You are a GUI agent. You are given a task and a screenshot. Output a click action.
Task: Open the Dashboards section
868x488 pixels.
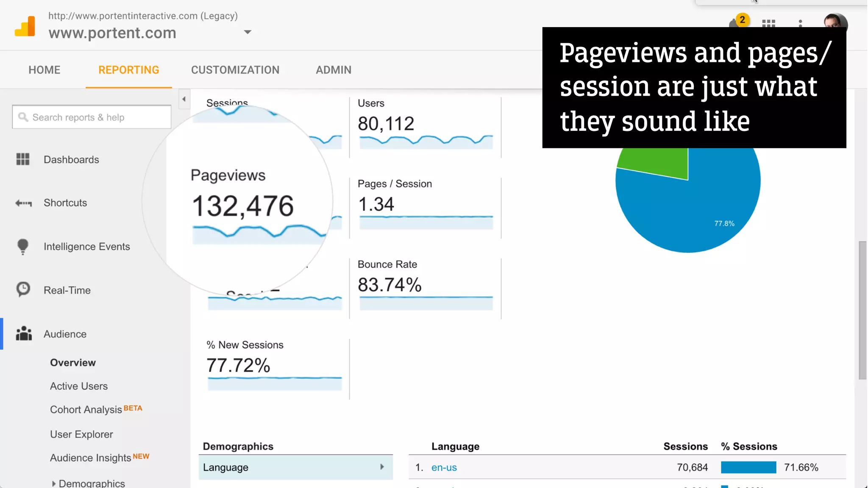click(71, 160)
